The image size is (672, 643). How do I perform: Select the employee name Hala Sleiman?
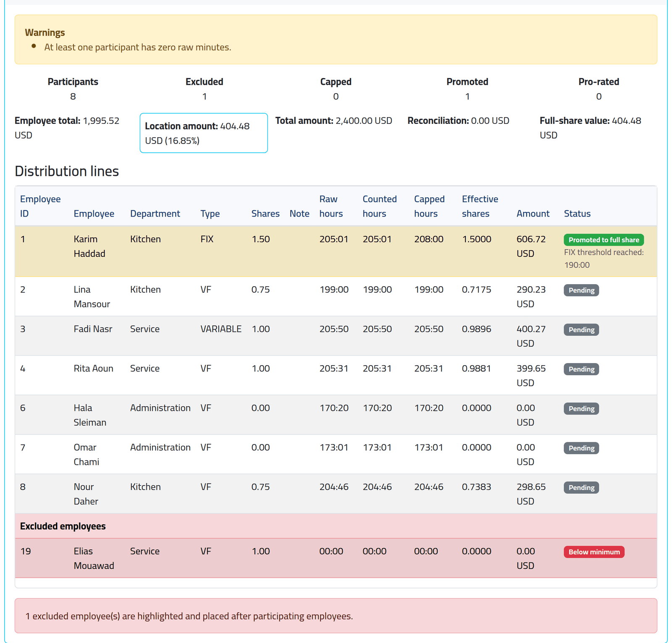pyautogui.click(x=90, y=415)
